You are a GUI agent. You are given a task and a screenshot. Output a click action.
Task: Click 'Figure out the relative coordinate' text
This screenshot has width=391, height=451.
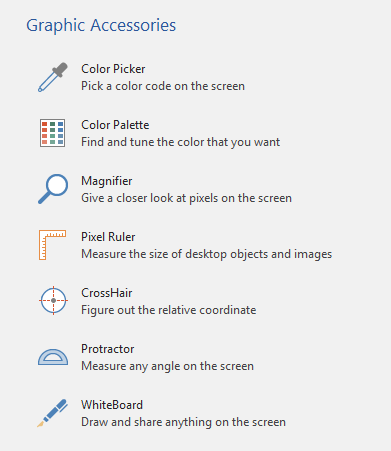(x=169, y=310)
